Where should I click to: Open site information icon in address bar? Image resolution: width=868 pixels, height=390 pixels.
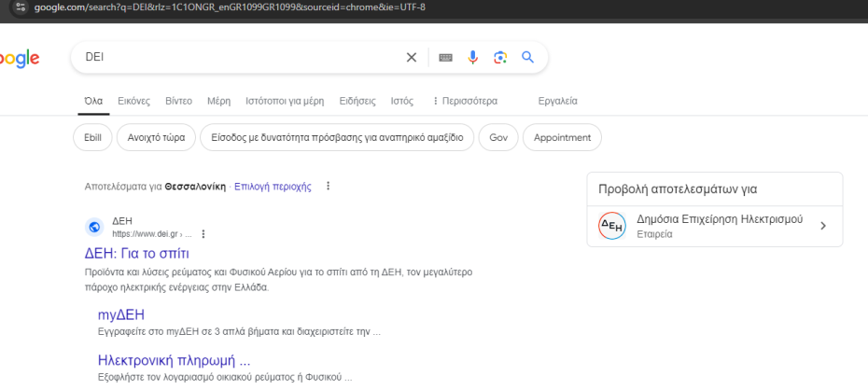tap(8, 7)
